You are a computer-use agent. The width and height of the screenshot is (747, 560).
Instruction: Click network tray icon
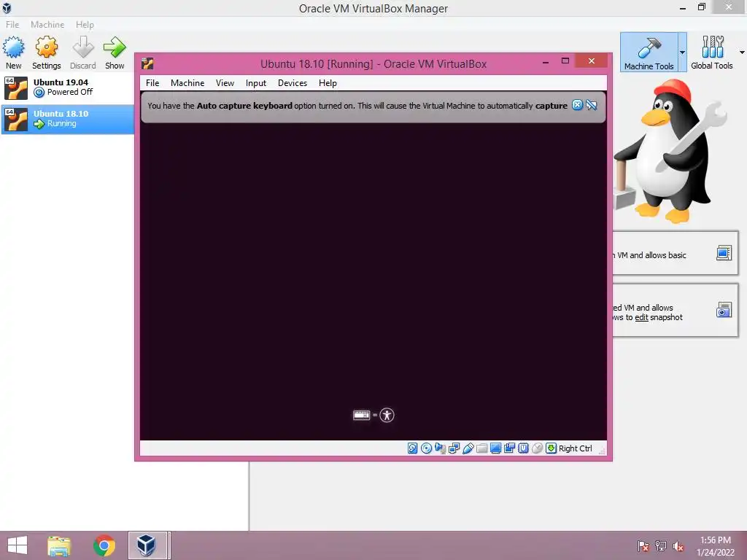(661, 546)
